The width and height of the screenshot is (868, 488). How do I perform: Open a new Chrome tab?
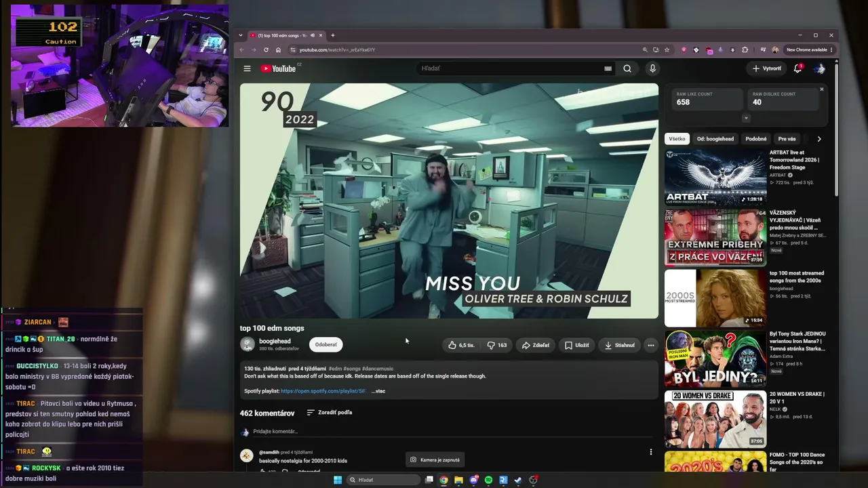(x=332, y=35)
